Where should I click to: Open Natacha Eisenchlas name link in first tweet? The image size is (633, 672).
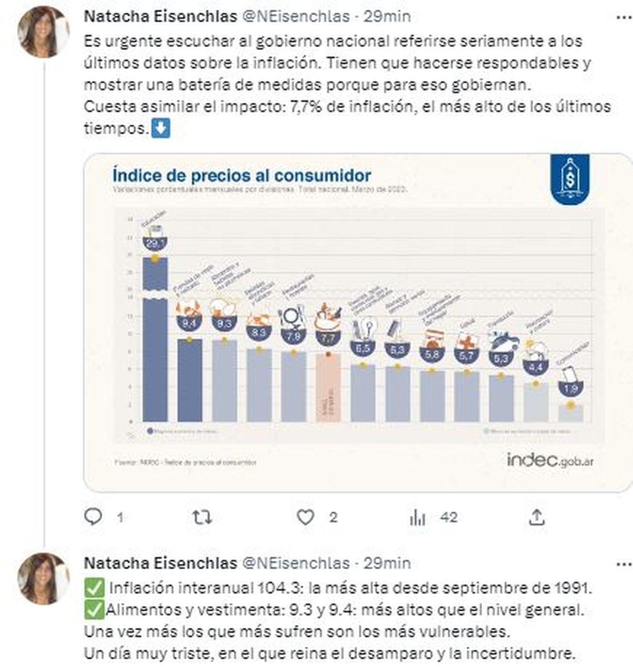160,17
